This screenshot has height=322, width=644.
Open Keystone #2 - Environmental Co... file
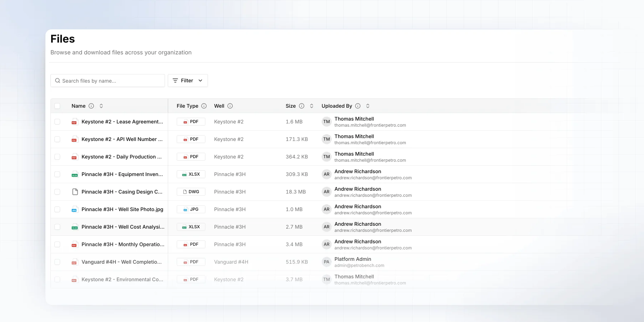click(x=122, y=279)
